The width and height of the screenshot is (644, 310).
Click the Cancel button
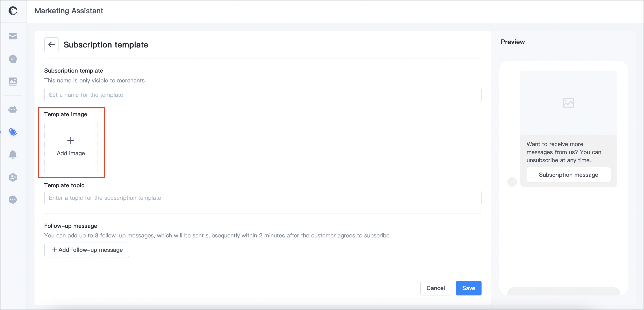point(436,288)
